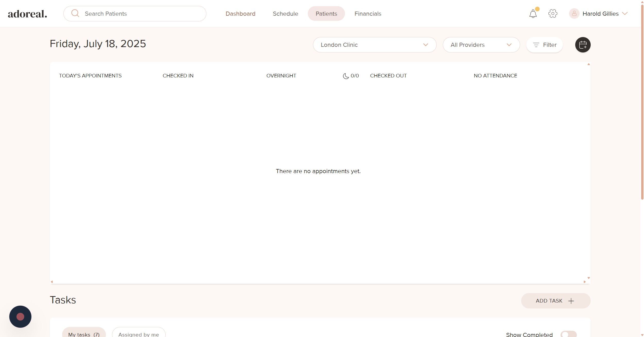Open the notifications bell
This screenshot has width=644, height=337.
(533, 14)
